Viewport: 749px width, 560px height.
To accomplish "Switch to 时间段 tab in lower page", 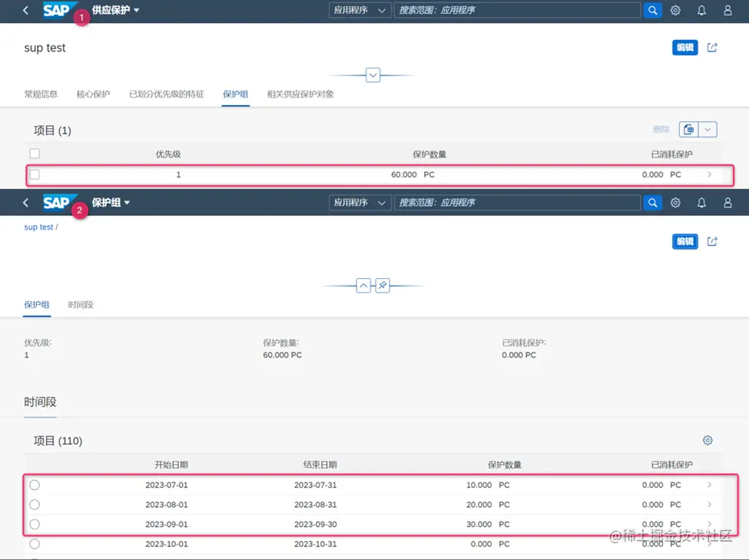I will [81, 305].
